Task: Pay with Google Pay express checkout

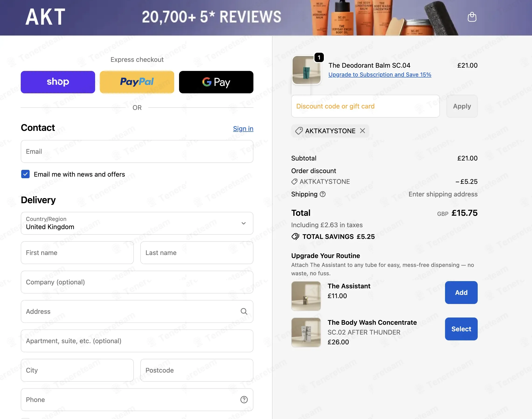Action: click(216, 82)
